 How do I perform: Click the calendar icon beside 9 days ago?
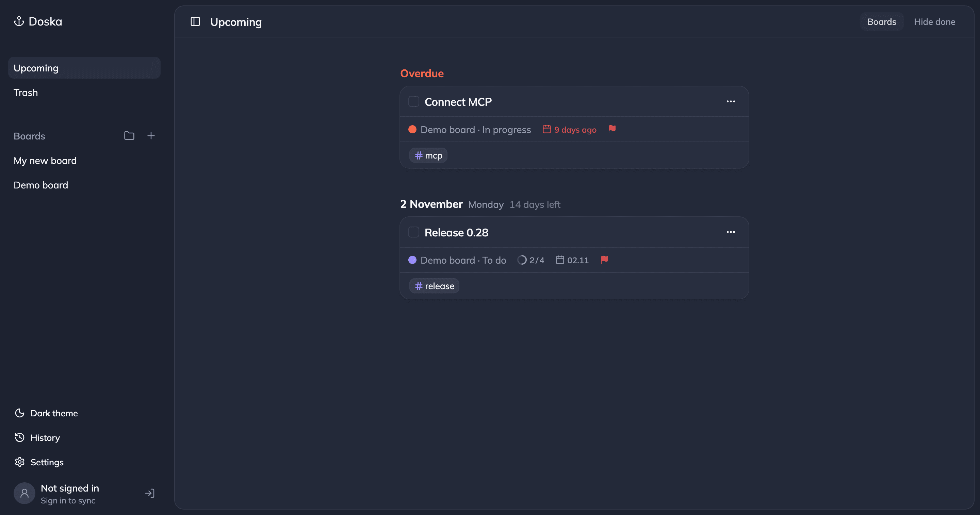point(547,129)
